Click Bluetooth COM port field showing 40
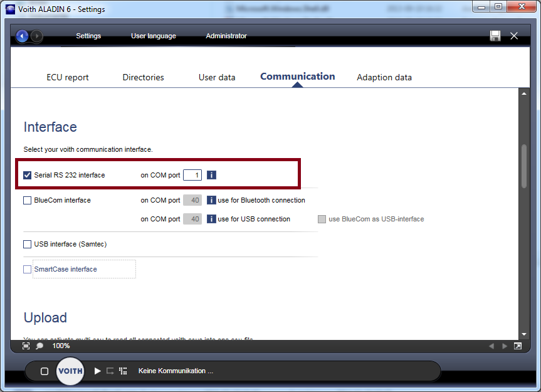The width and height of the screenshot is (541, 392). pos(192,200)
